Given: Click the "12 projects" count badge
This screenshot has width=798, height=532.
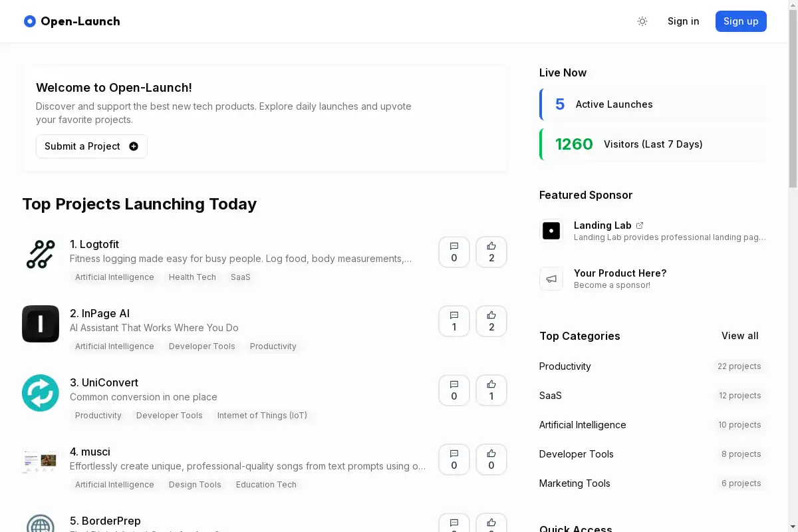Looking at the screenshot, I should pyautogui.click(x=740, y=396).
